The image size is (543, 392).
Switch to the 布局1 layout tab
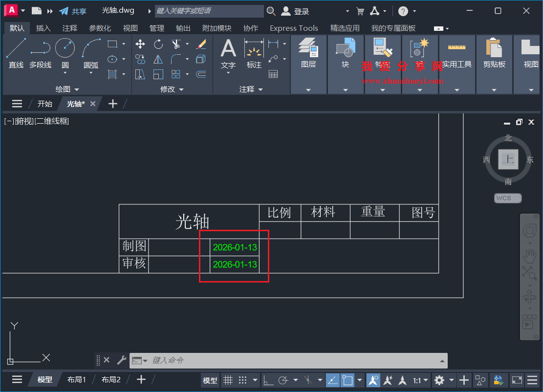pyautogui.click(x=77, y=379)
